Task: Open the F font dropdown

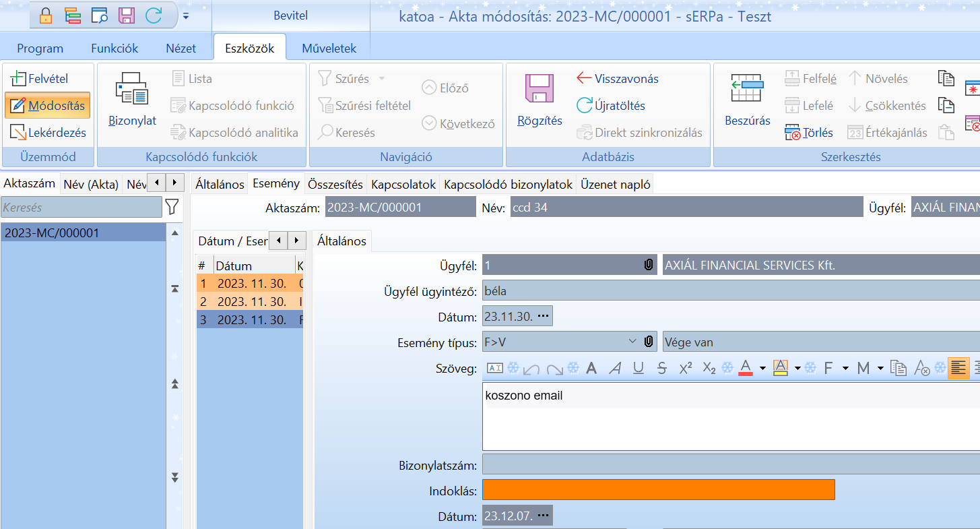Action: 835,368
